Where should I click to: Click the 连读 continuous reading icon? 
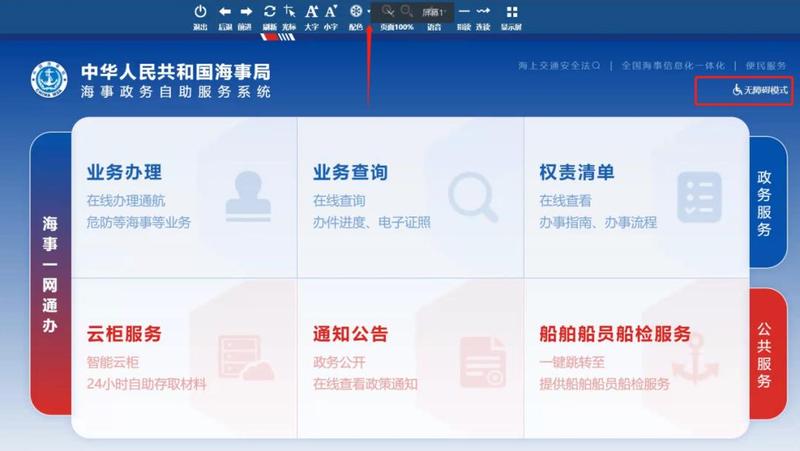pos(483,12)
